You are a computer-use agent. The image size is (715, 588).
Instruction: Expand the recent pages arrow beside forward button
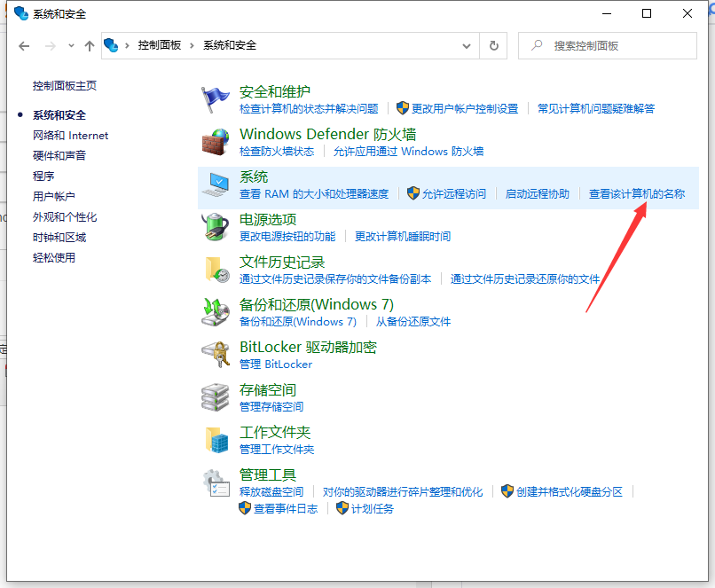click(70, 46)
